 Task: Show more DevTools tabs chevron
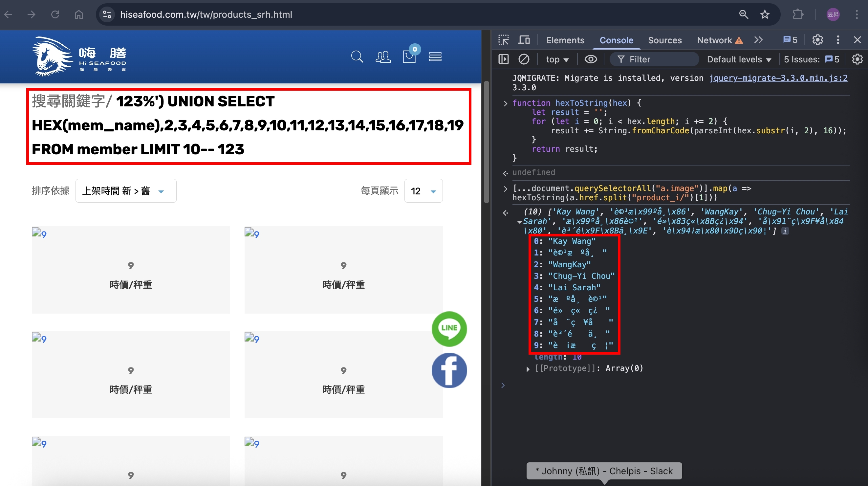758,40
